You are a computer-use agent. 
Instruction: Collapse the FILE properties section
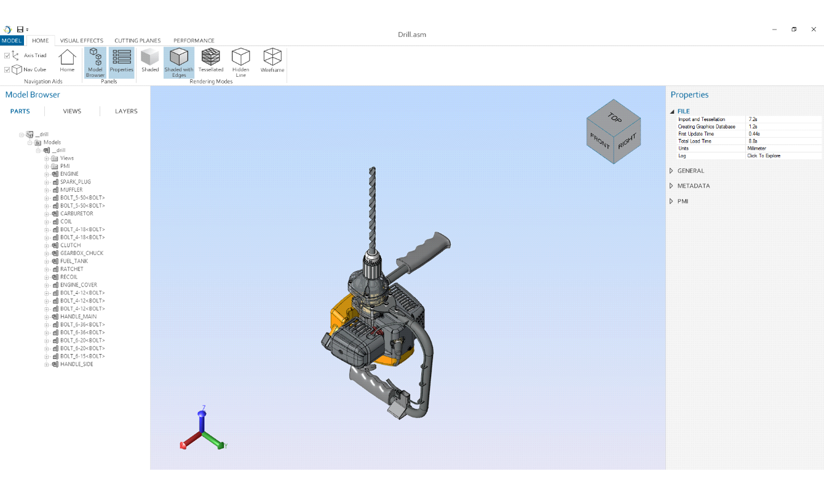point(671,111)
